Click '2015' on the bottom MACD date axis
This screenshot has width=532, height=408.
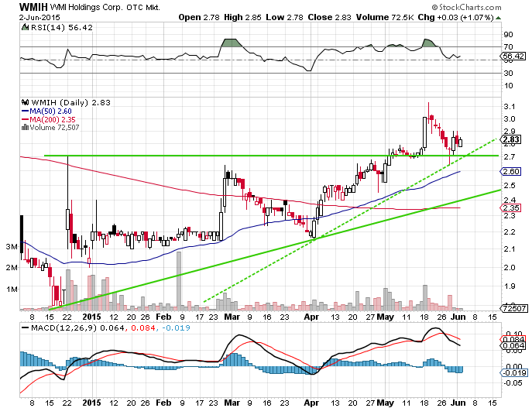click(x=92, y=403)
